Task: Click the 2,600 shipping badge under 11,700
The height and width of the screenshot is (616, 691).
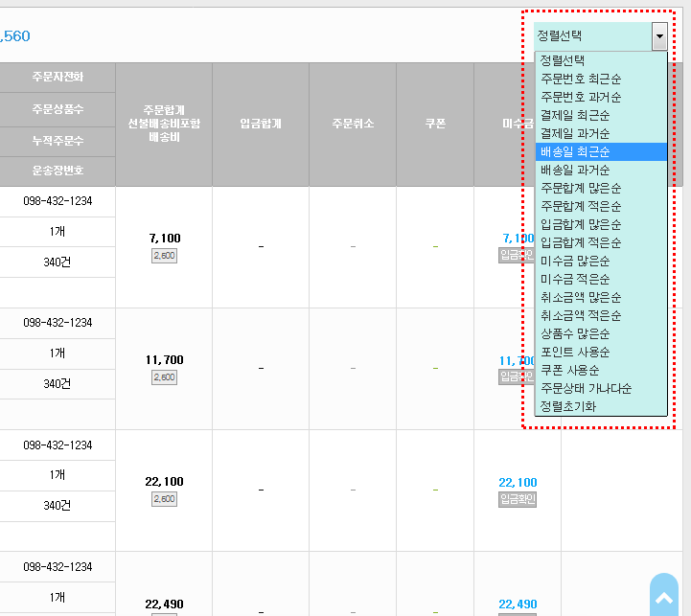Action: [164, 377]
